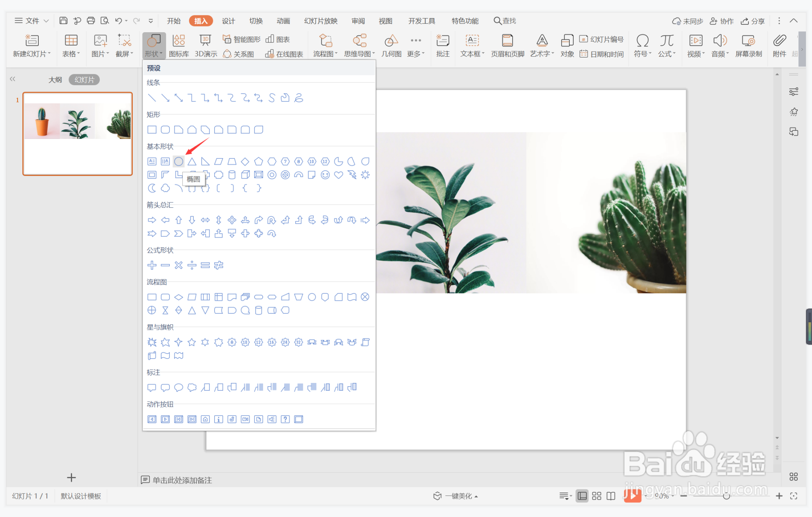812x517 pixels.
Task: Insert the help action button shape
Action: click(285, 419)
